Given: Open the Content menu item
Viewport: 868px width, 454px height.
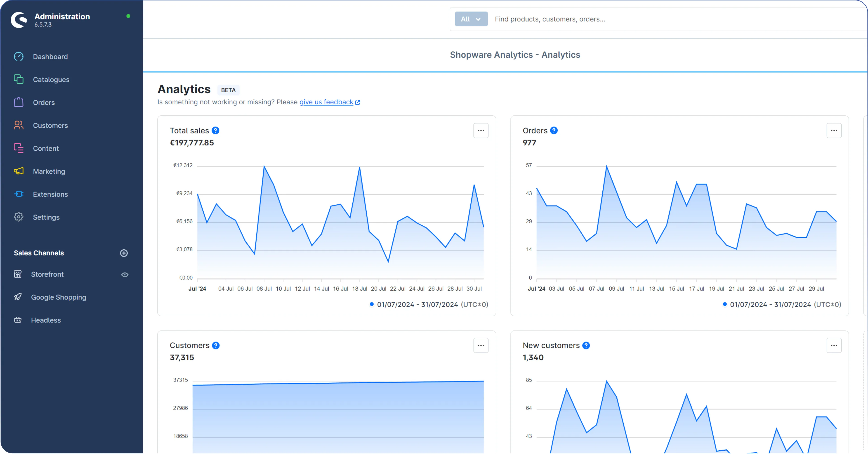Looking at the screenshot, I should (46, 149).
